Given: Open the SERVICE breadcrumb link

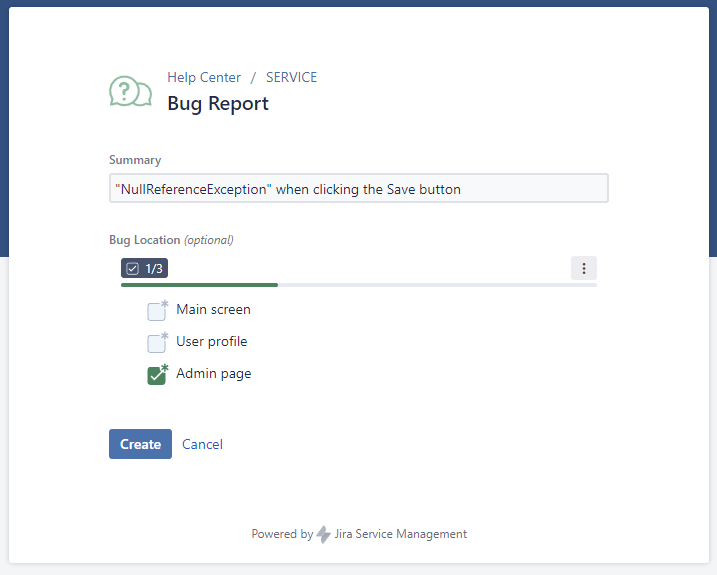Looking at the screenshot, I should pyautogui.click(x=291, y=77).
